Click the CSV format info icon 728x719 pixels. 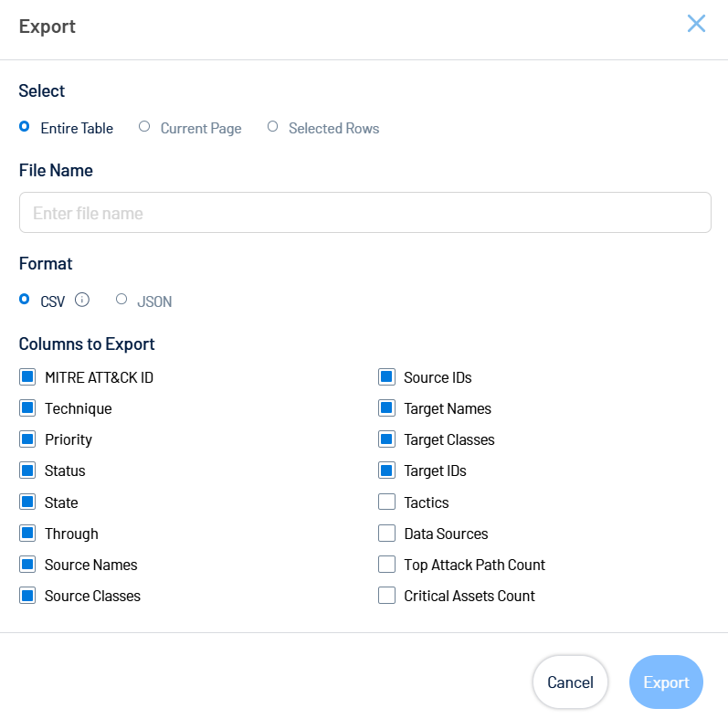point(82,300)
